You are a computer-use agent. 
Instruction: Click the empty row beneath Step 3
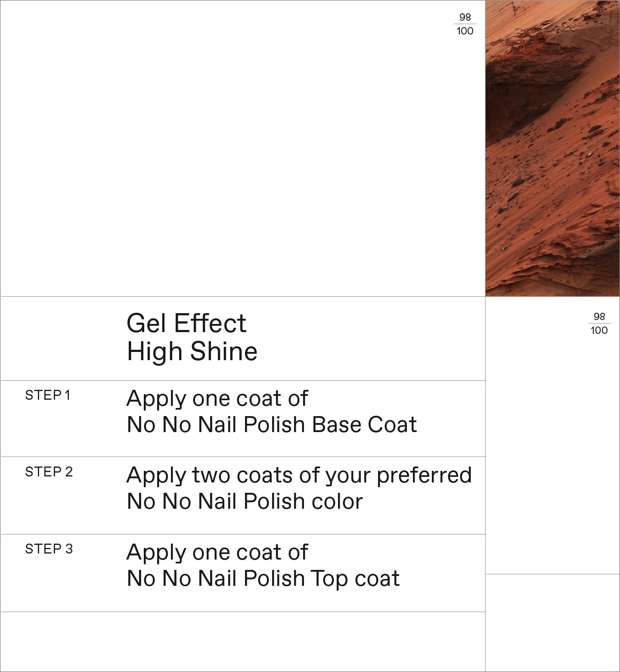(x=243, y=641)
